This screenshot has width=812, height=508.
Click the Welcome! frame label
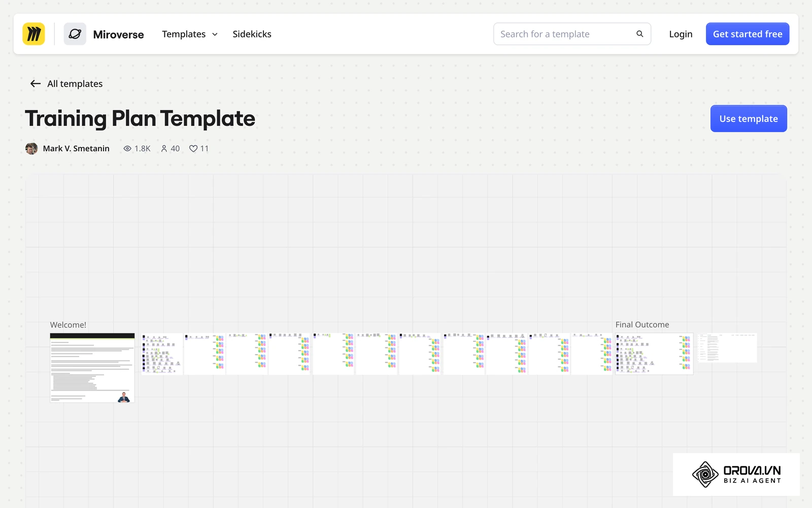[x=68, y=325]
